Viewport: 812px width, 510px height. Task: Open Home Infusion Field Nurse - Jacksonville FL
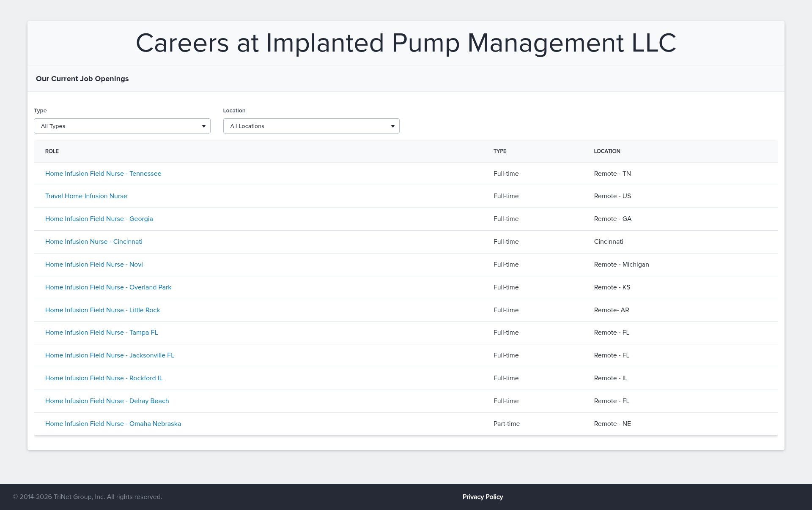click(x=110, y=355)
